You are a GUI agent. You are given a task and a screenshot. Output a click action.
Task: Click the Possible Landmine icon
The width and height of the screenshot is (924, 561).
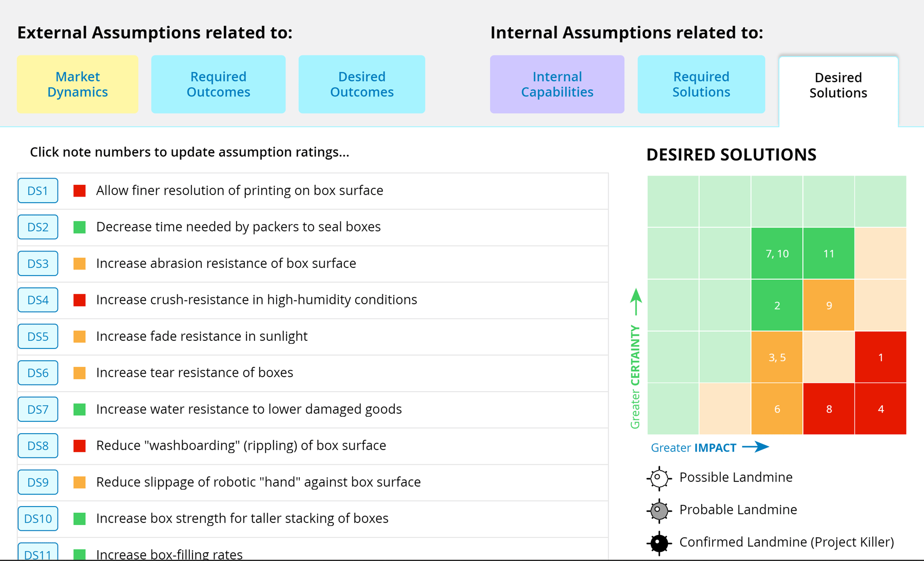[x=659, y=478]
